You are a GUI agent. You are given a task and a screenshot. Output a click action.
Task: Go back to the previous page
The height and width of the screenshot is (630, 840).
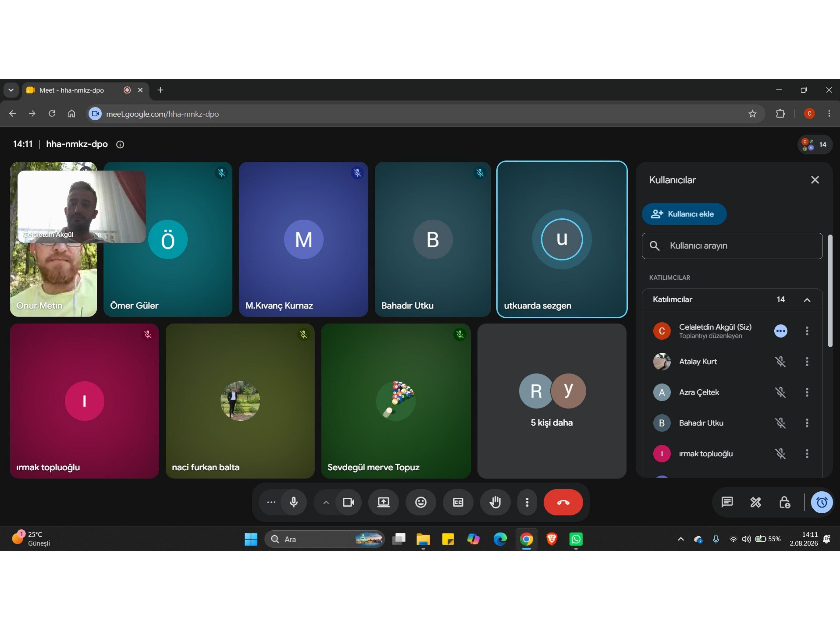pyautogui.click(x=12, y=114)
